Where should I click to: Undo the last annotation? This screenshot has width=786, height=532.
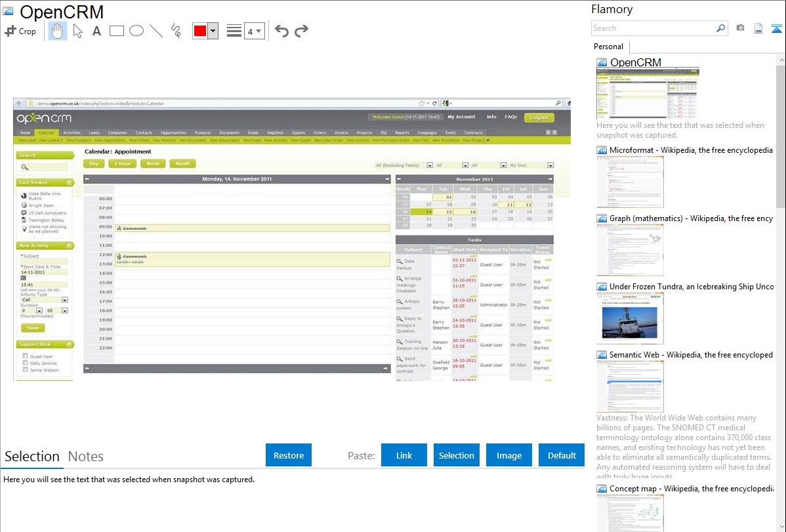(281, 31)
